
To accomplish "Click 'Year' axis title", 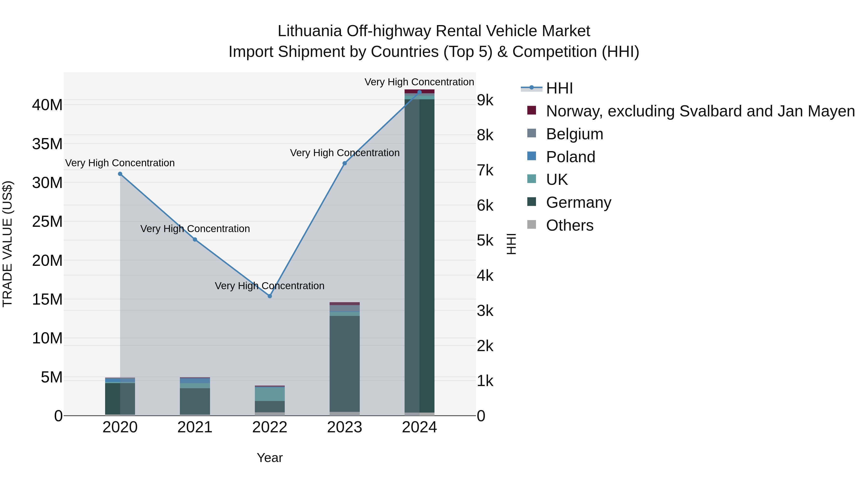I will click(270, 458).
